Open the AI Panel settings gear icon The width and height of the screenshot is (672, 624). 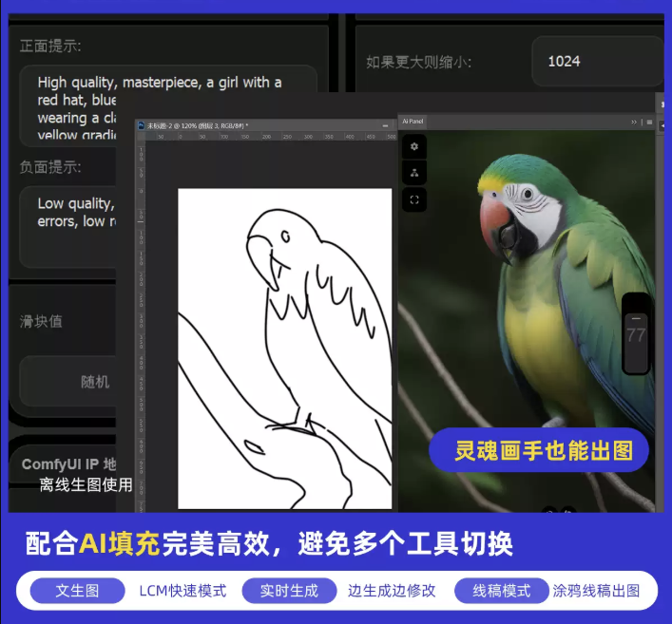click(x=414, y=146)
